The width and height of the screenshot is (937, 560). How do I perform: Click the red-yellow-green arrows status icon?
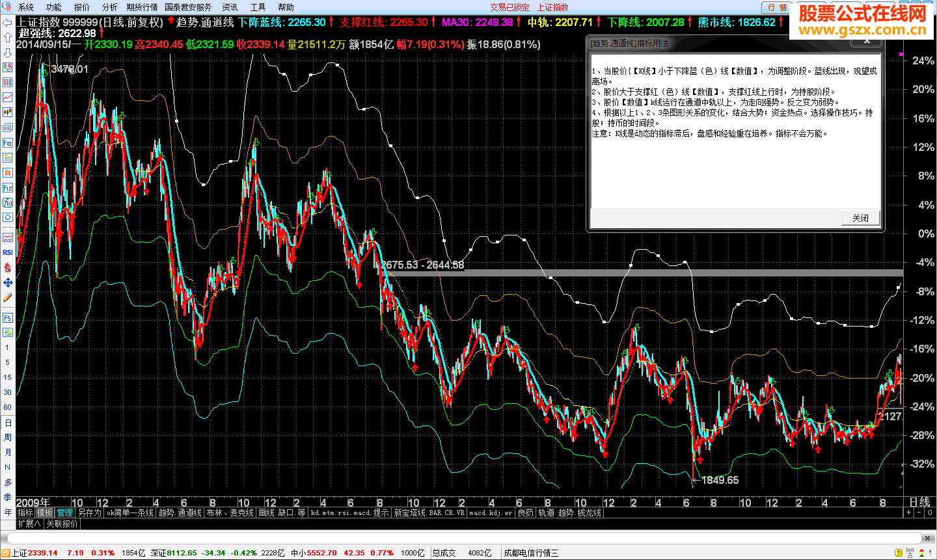pos(922,553)
